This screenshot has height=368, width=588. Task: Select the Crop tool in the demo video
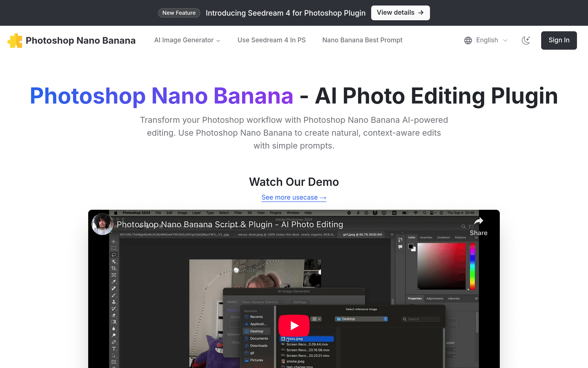(113, 268)
